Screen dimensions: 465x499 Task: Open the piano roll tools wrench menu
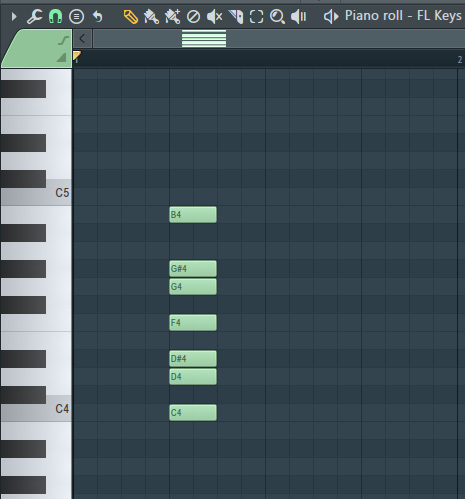coord(34,16)
